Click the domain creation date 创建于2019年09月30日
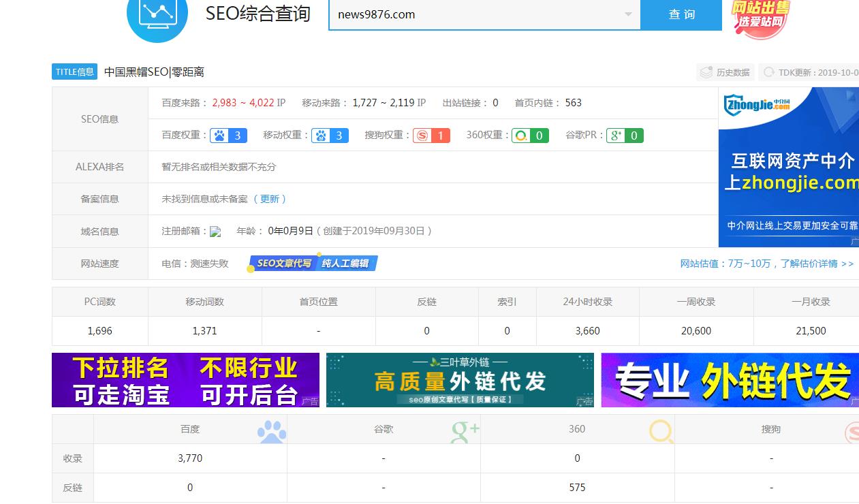The width and height of the screenshot is (859, 504). point(374,231)
